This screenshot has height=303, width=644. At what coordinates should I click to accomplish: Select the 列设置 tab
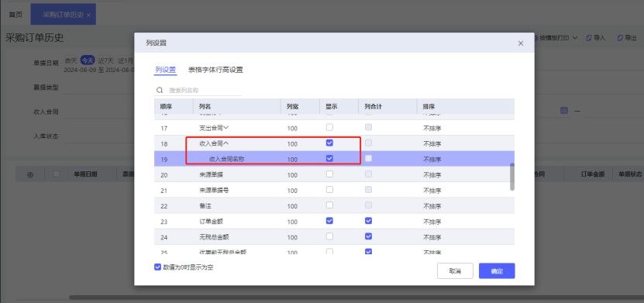pyautogui.click(x=166, y=70)
